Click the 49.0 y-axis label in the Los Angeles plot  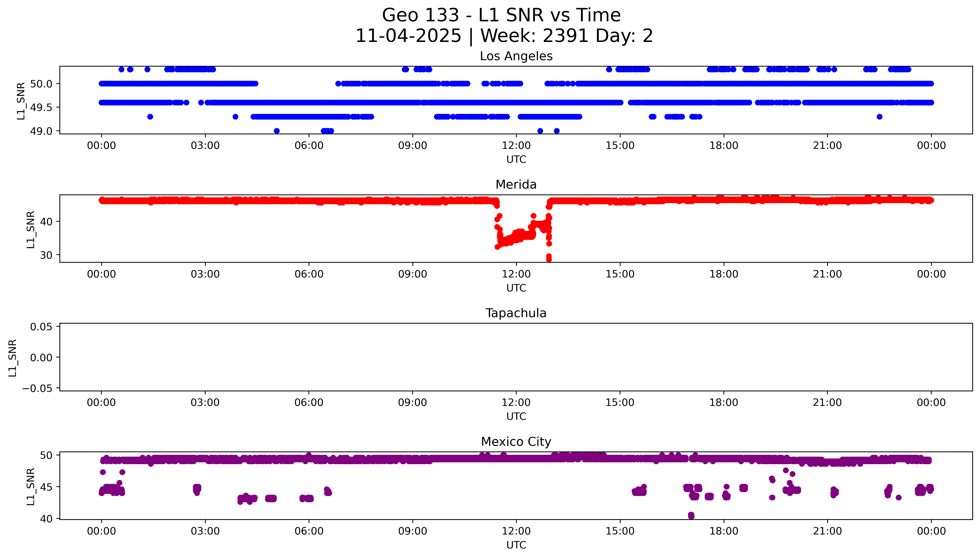[41, 131]
